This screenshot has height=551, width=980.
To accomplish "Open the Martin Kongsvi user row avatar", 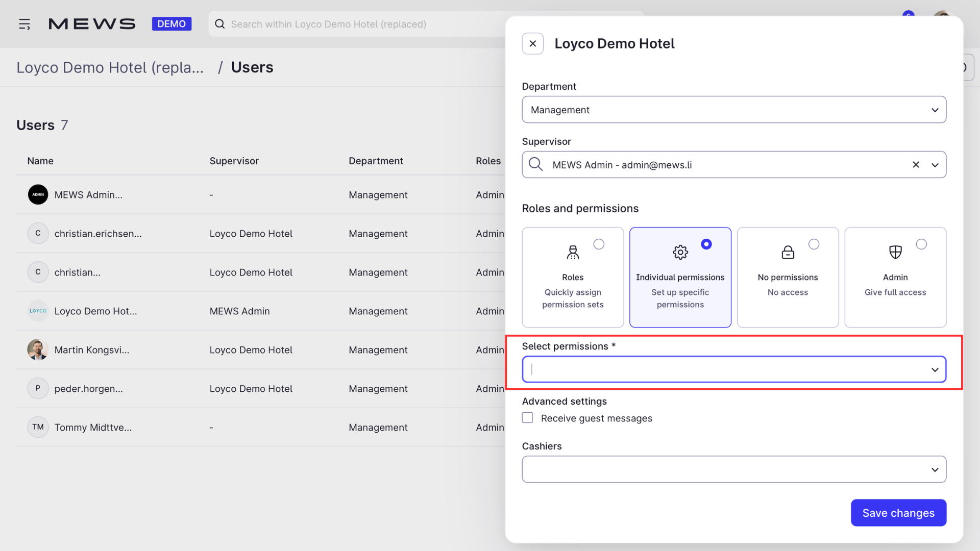I will tap(38, 349).
